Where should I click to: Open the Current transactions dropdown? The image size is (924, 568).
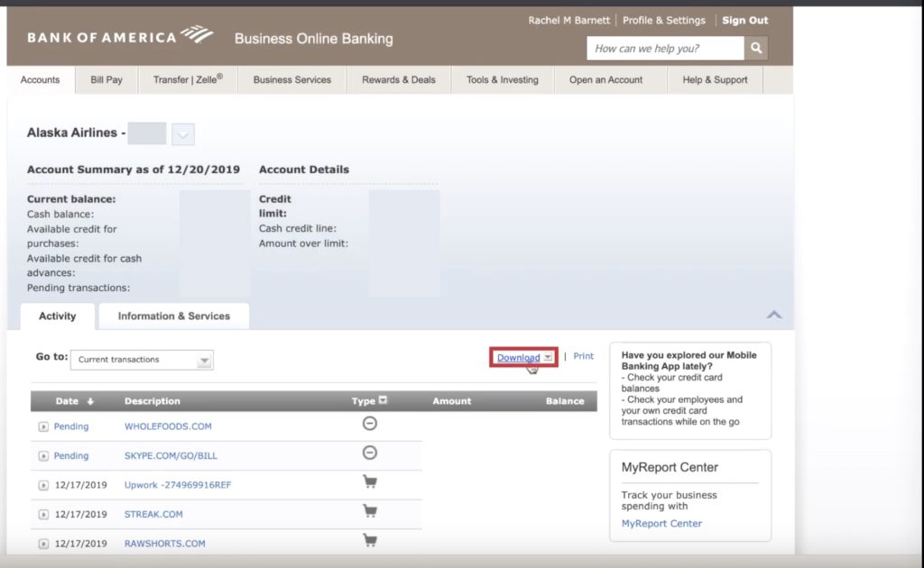pyautogui.click(x=142, y=360)
